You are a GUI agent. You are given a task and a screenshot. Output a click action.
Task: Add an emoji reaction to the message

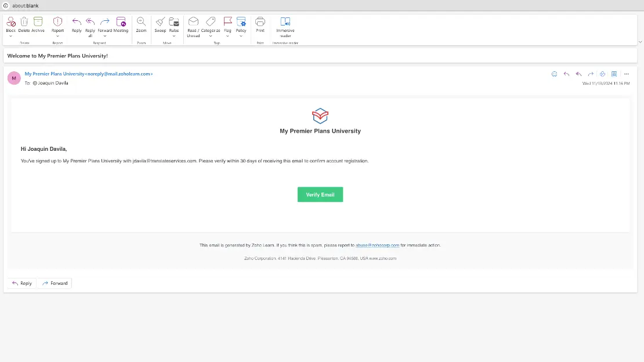554,74
